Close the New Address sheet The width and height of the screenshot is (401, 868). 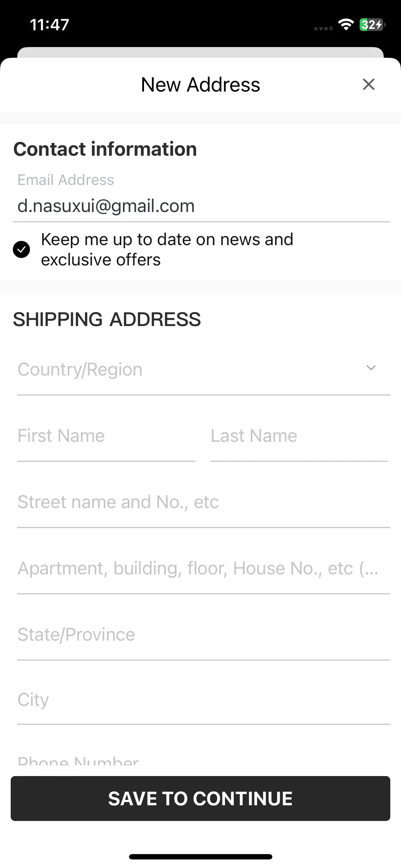(369, 84)
